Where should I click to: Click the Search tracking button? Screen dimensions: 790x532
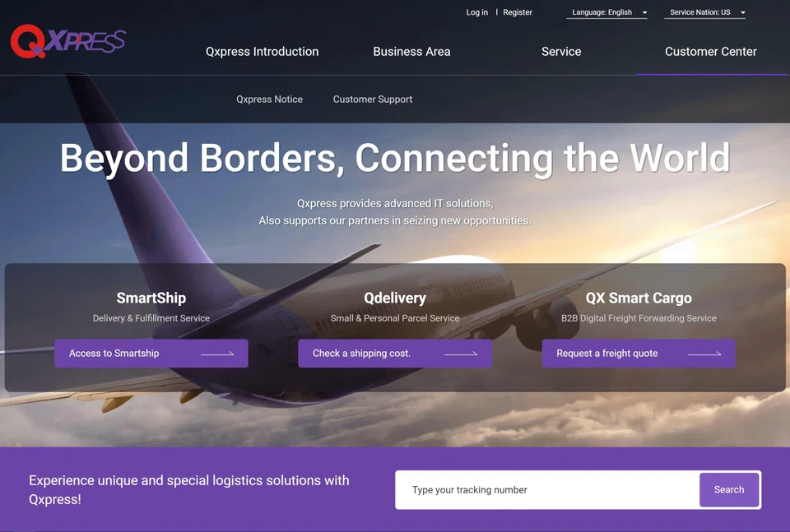[x=729, y=490]
